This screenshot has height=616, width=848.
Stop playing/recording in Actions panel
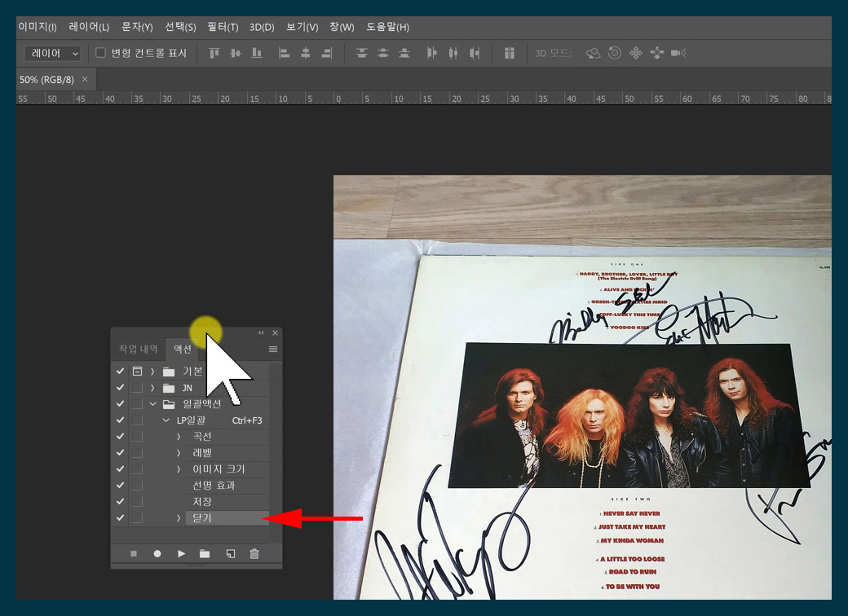point(134,554)
